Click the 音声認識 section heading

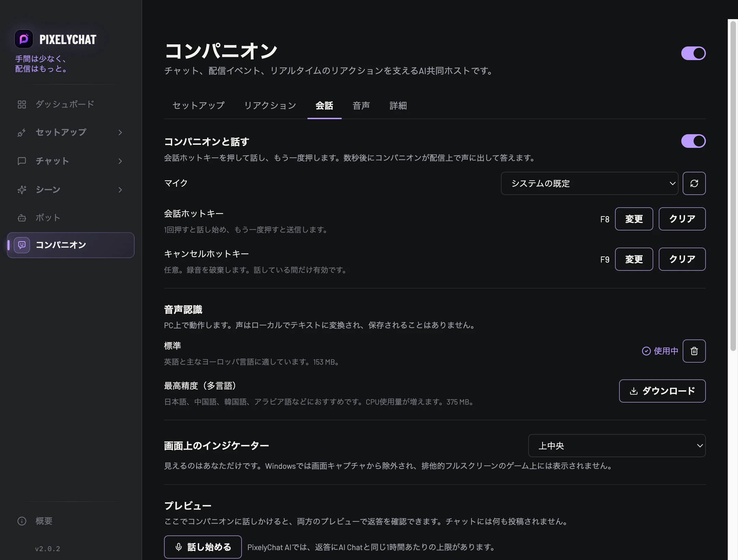coord(183,310)
